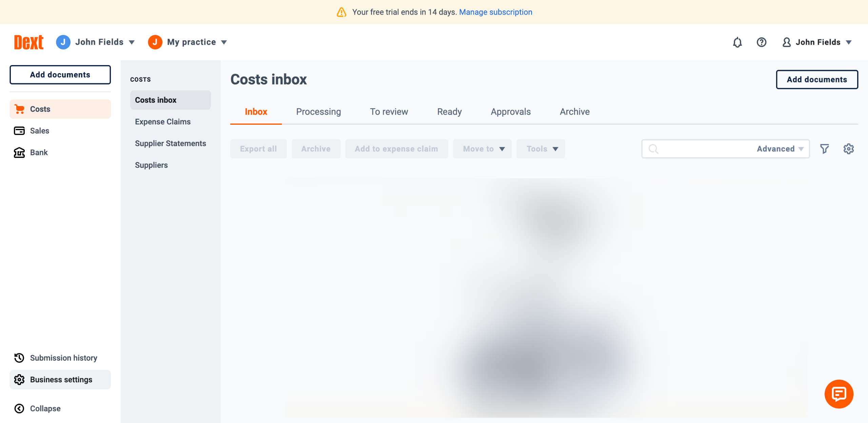Open Expense Claims in the Costs menu

point(163,122)
